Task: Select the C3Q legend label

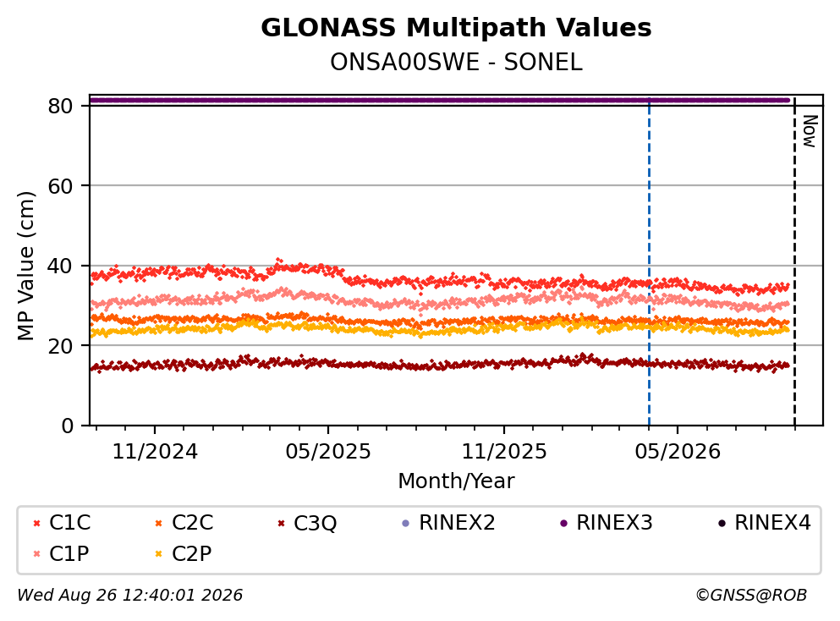Action: (315, 524)
